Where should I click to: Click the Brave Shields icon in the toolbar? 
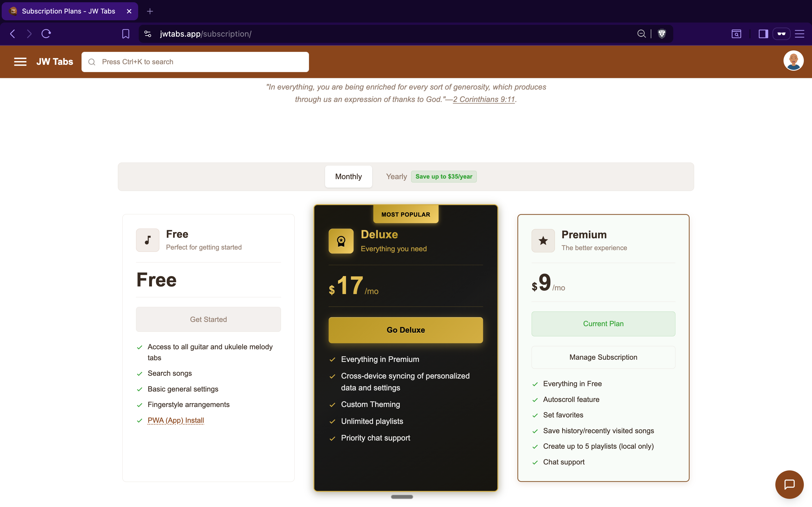pyautogui.click(x=661, y=34)
